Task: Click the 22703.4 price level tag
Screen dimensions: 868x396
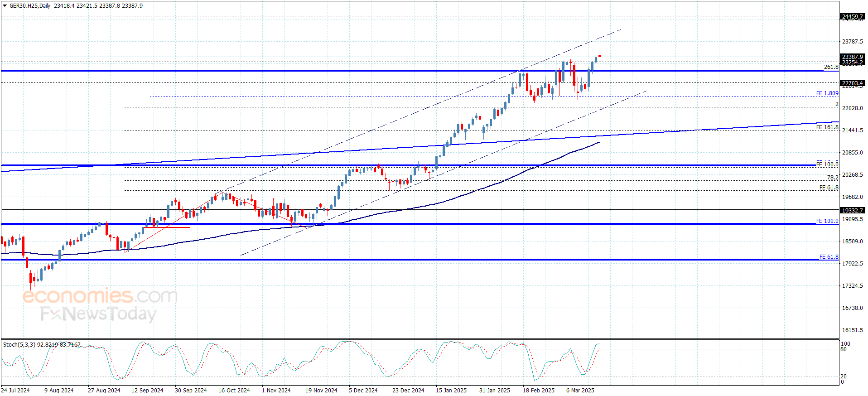Action: coord(852,83)
